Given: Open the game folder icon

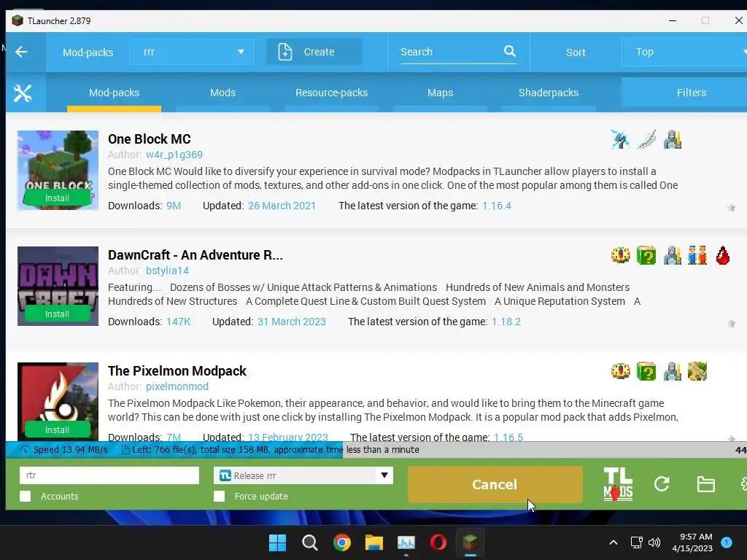Looking at the screenshot, I should pyautogui.click(x=705, y=484).
